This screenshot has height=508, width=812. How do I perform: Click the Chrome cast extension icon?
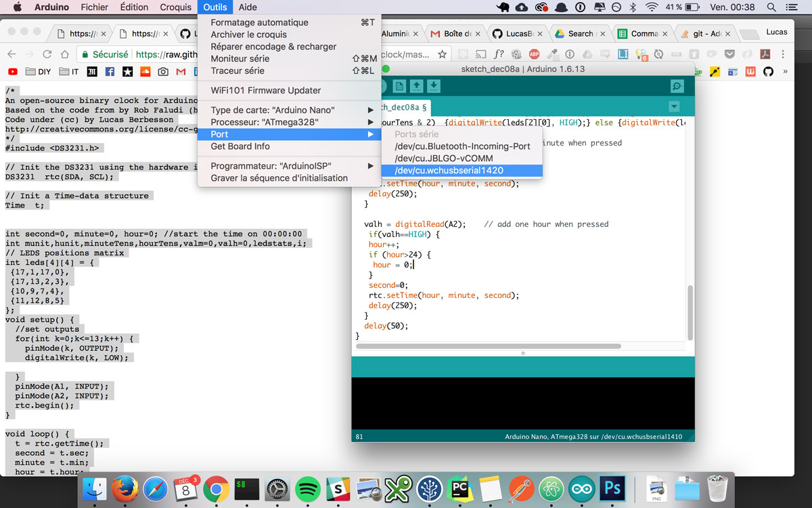pyautogui.click(x=480, y=54)
